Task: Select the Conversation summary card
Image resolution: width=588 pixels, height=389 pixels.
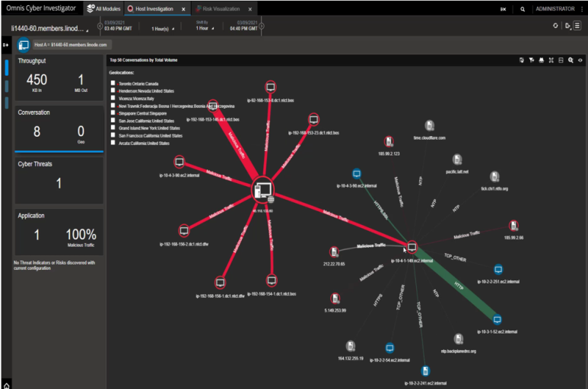Action: [x=59, y=128]
